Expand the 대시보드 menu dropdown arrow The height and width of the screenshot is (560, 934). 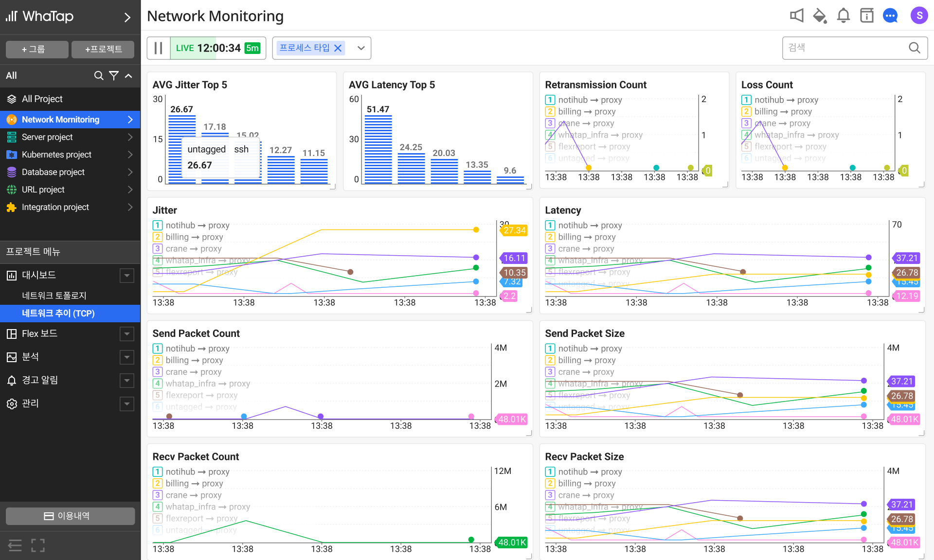tap(127, 276)
